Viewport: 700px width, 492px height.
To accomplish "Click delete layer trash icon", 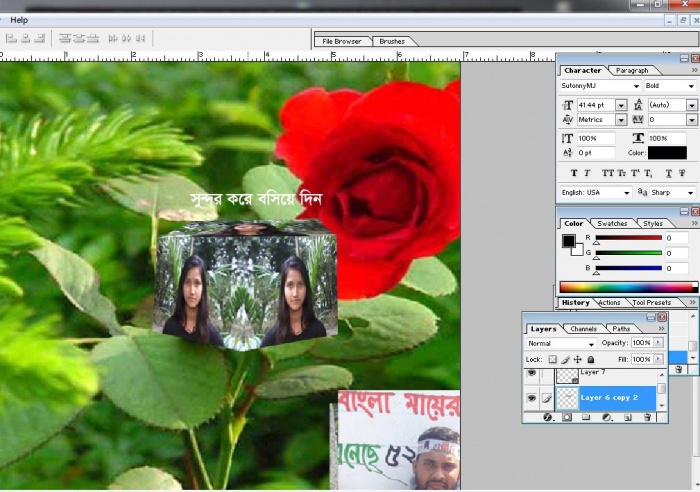I will click(x=646, y=417).
